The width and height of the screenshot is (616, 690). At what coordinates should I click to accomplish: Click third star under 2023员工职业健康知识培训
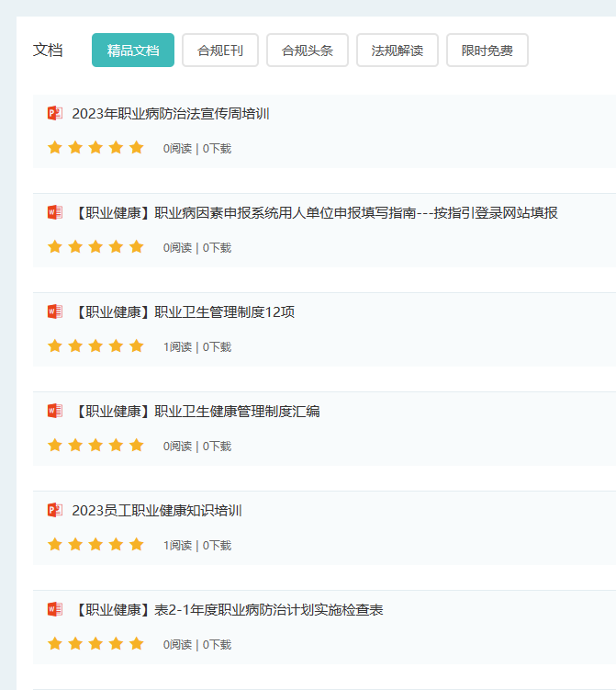[x=95, y=544]
